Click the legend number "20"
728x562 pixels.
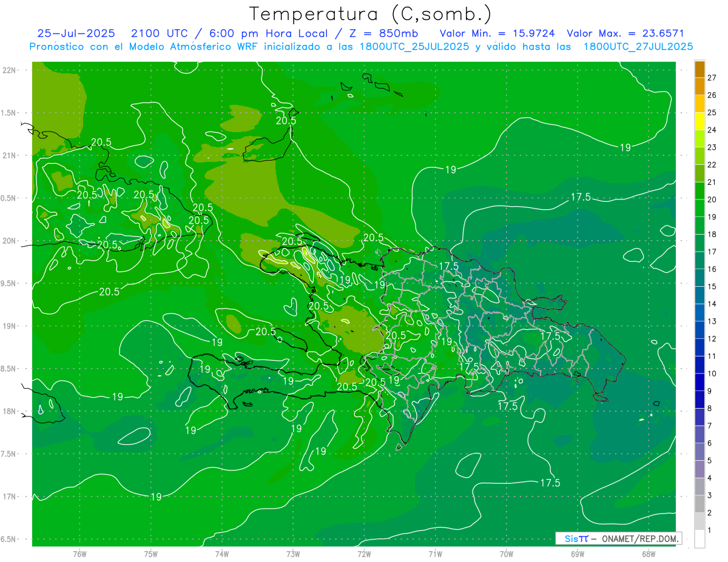[x=713, y=199]
